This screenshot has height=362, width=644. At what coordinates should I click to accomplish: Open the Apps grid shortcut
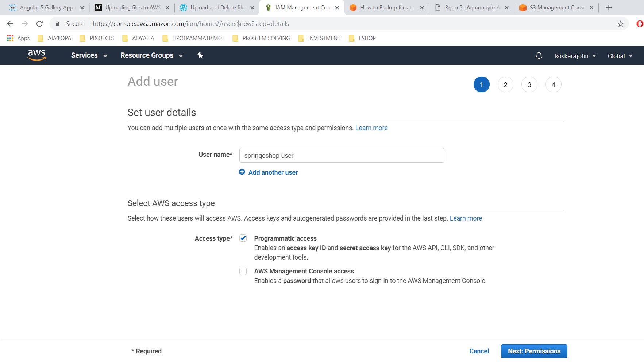pos(18,38)
